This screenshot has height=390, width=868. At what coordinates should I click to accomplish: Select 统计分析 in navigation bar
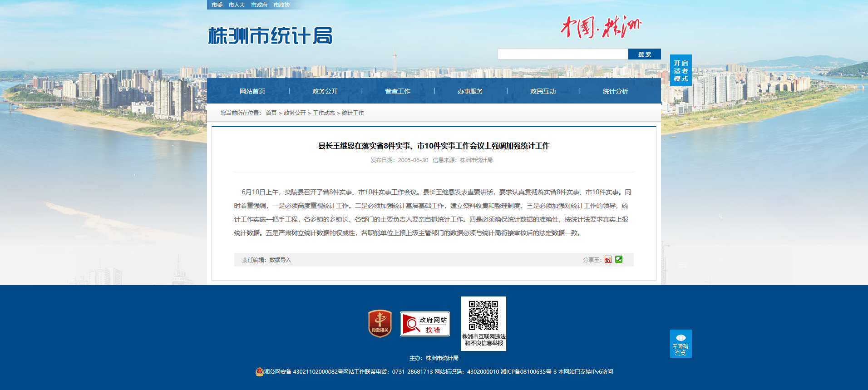[x=615, y=91]
